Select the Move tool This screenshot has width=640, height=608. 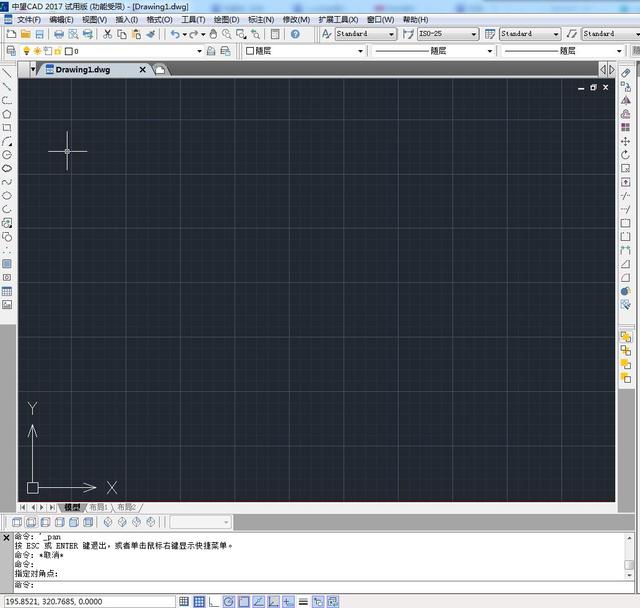click(625, 142)
